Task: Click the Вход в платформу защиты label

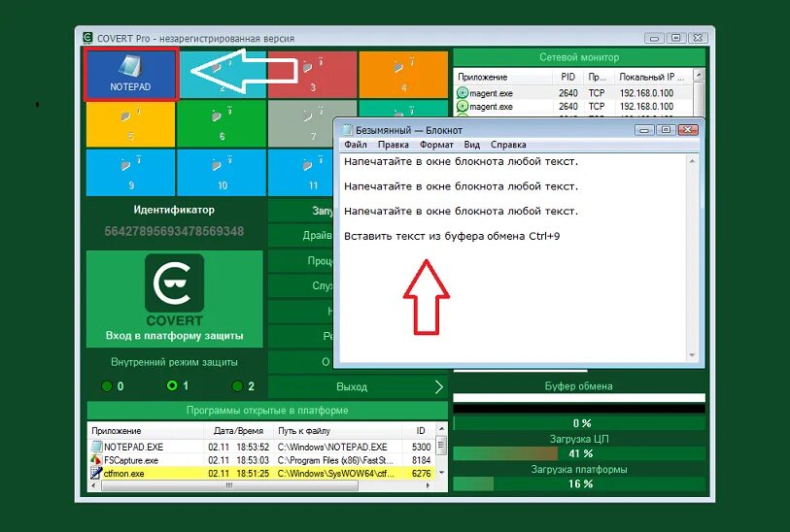Action: (x=174, y=336)
